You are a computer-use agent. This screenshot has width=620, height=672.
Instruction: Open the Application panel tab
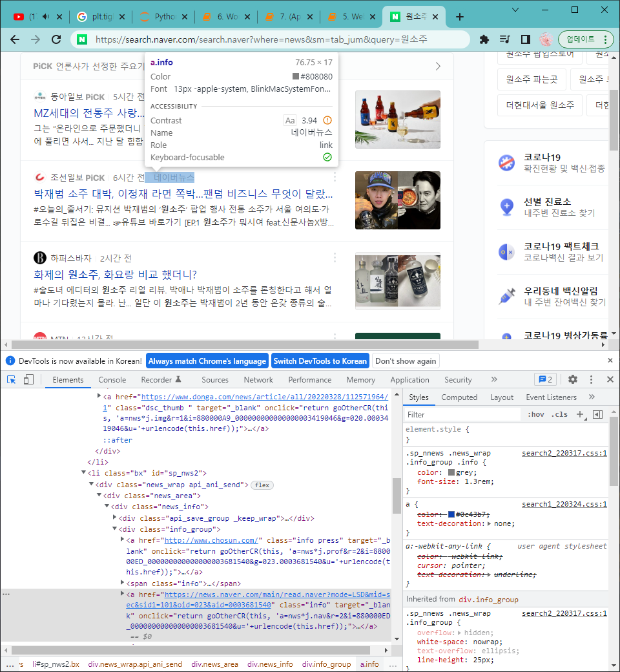coord(409,380)
